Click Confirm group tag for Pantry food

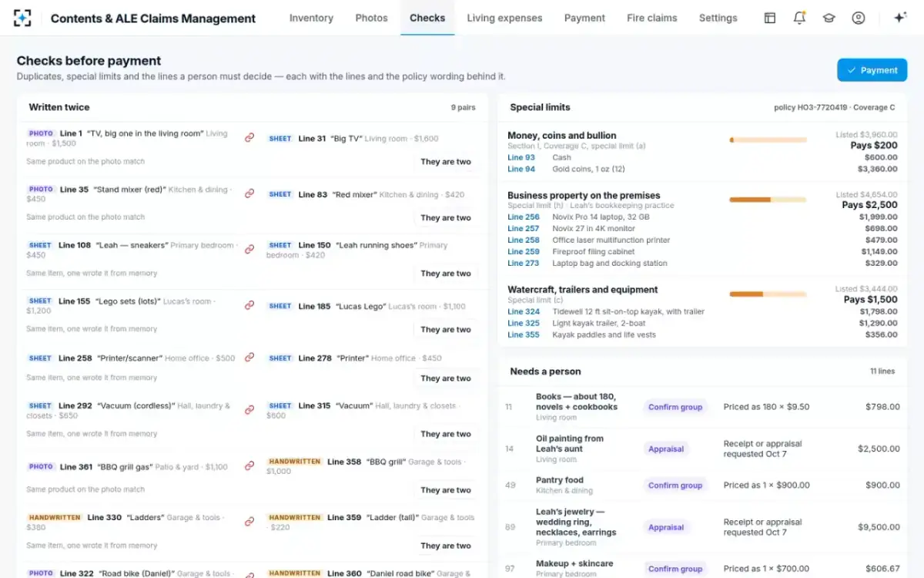675,486
